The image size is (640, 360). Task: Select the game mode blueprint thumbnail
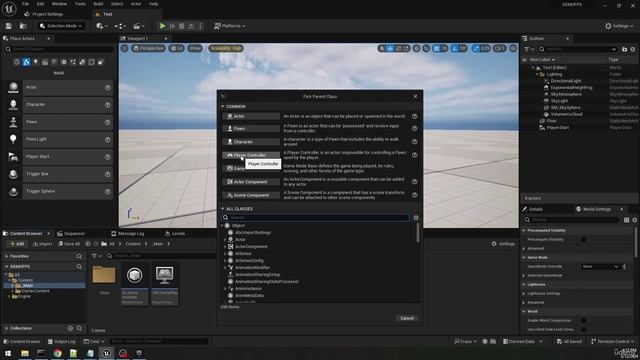pos(164,276)
